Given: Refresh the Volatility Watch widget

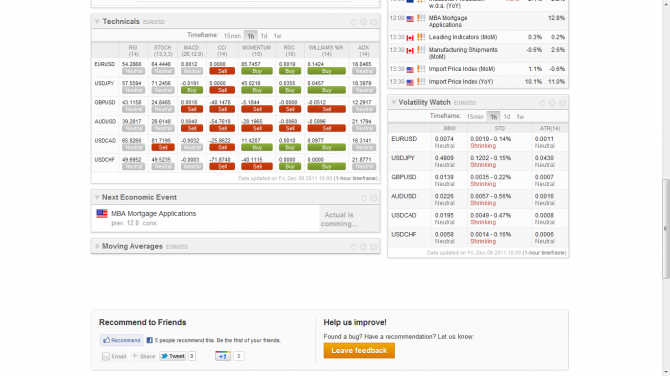Looking at the screenshot, I should click(542, 103).
